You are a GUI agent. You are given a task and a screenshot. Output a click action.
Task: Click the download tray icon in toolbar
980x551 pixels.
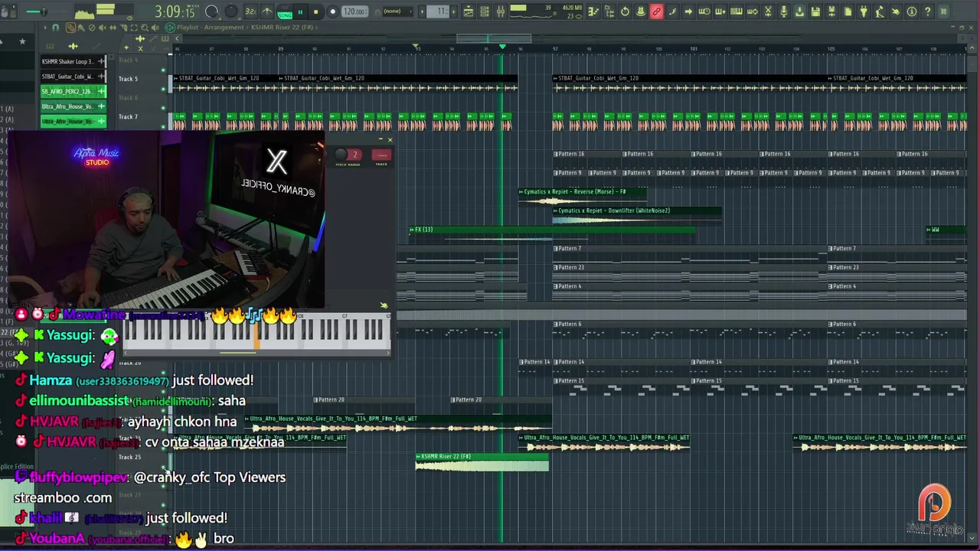click(799, 11)
